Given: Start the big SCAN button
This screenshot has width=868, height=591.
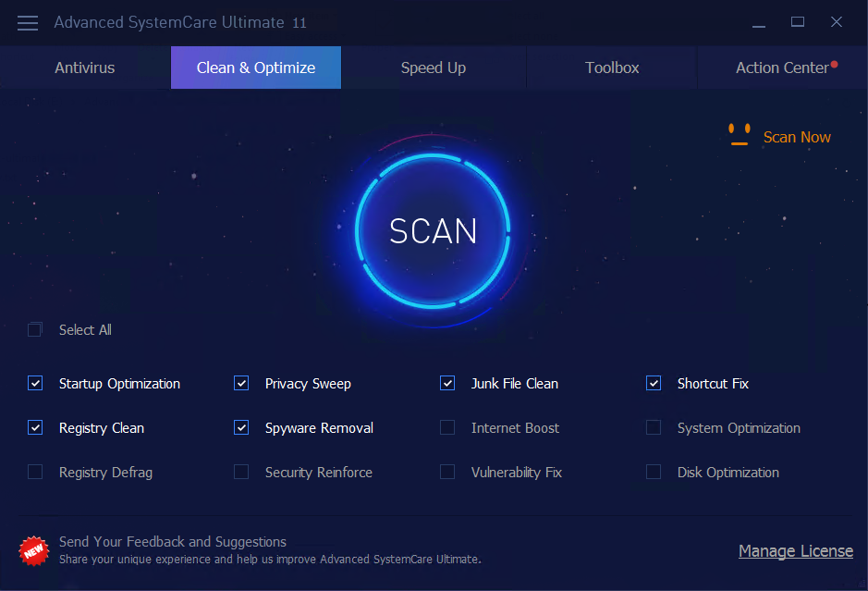Looking at the screenshot, I should pyautogui.click(x=433, y=230).
